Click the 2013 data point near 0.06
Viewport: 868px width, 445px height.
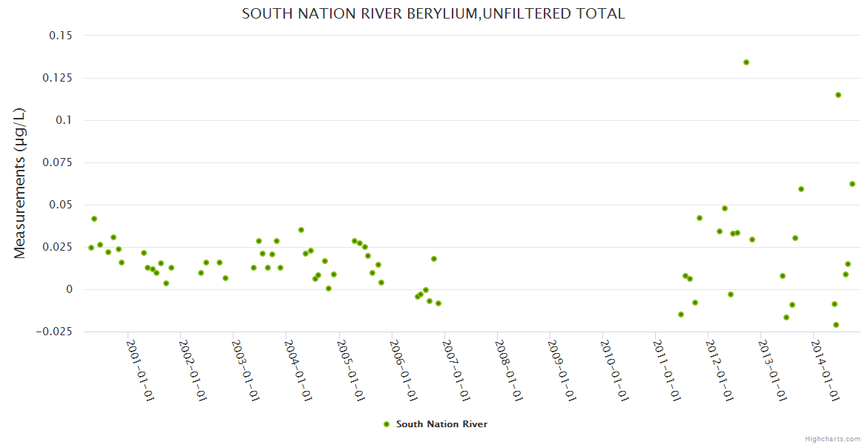pyautogui.click(x=801, y=189)
